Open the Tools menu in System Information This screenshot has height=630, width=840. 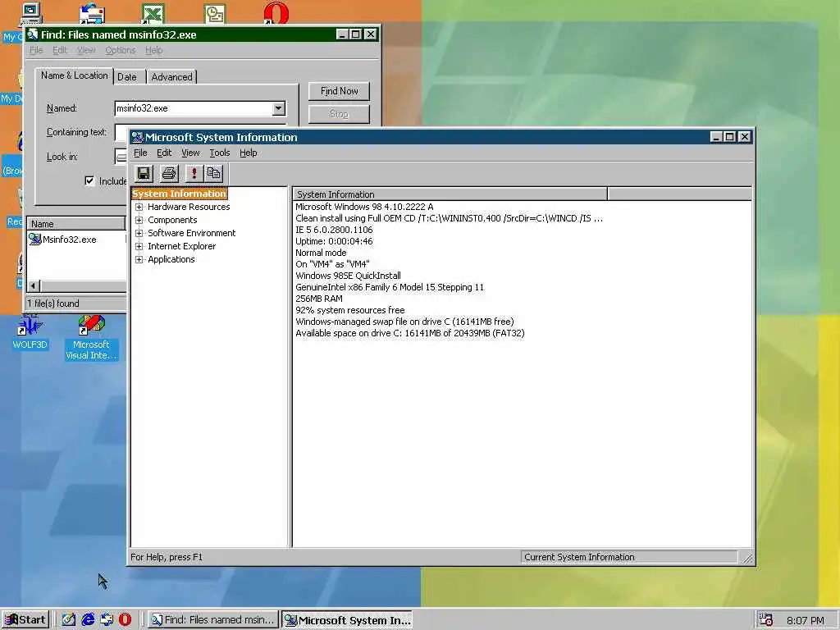pos(220,153)
